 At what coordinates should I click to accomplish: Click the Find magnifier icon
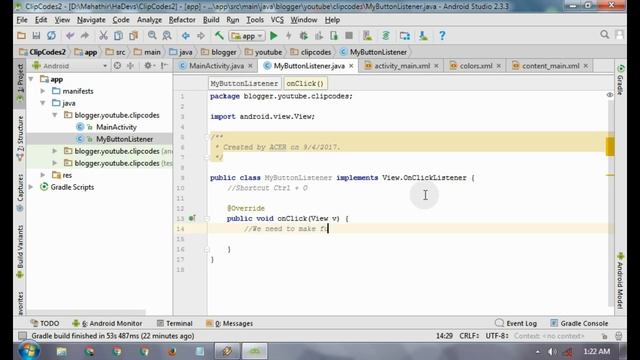tap(152, 36)
